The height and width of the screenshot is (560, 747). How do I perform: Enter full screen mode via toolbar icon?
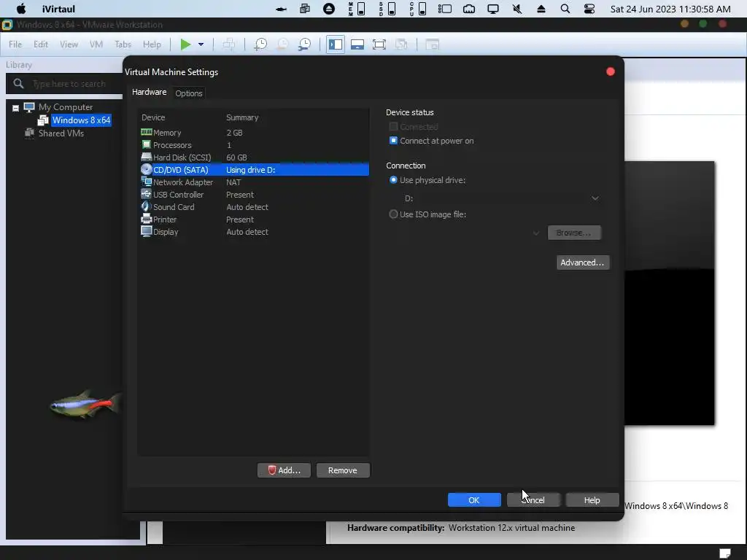coord(379,44)
